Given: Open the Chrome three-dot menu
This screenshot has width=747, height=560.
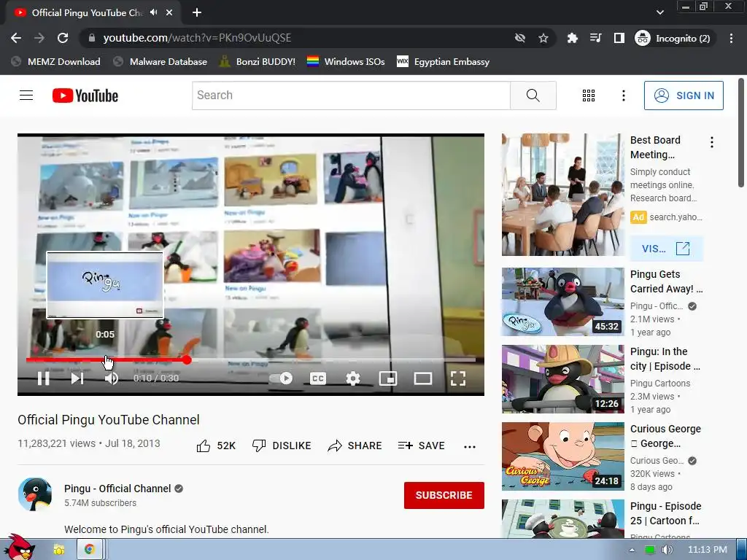Looking at the screenshot, I should tap(731, 38).
